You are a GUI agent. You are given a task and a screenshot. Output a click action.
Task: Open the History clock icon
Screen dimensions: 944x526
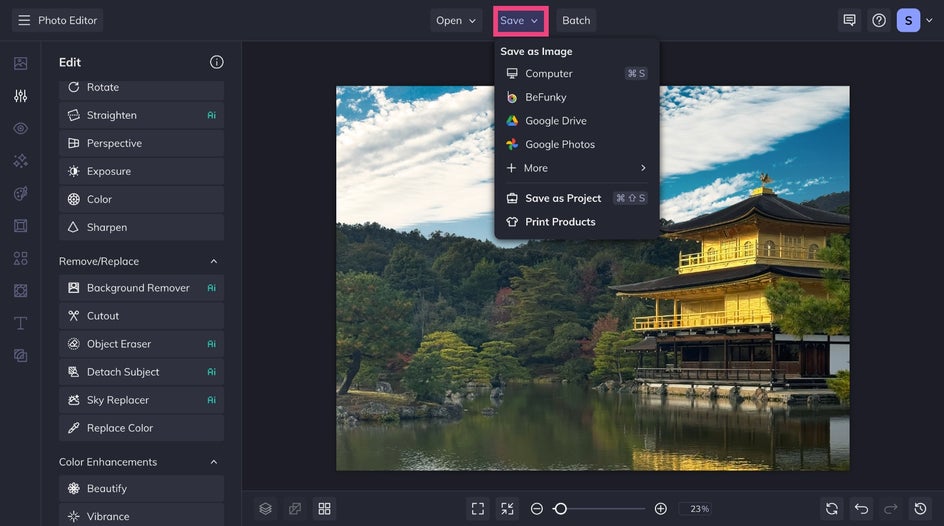pyautogui.click(x=920, y=509)
